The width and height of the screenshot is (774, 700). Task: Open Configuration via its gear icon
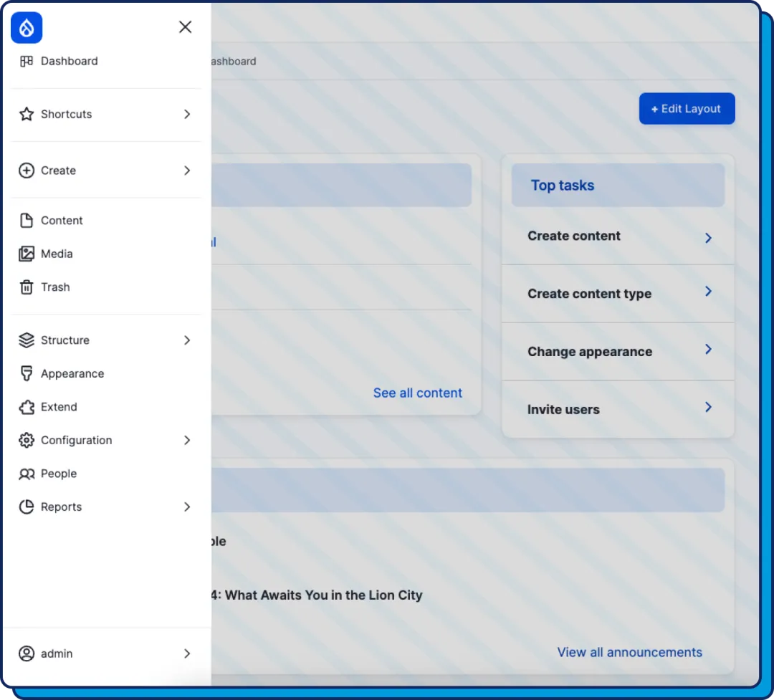(x=27, y=440)
